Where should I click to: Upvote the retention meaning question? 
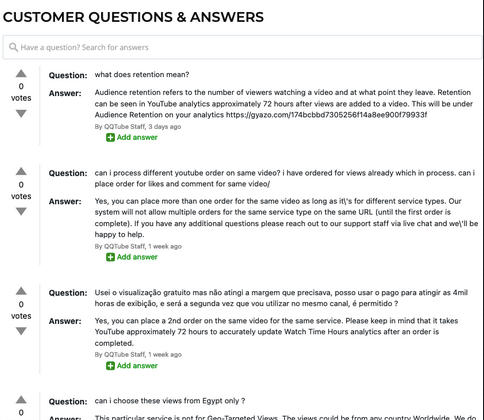coord(21,73)
